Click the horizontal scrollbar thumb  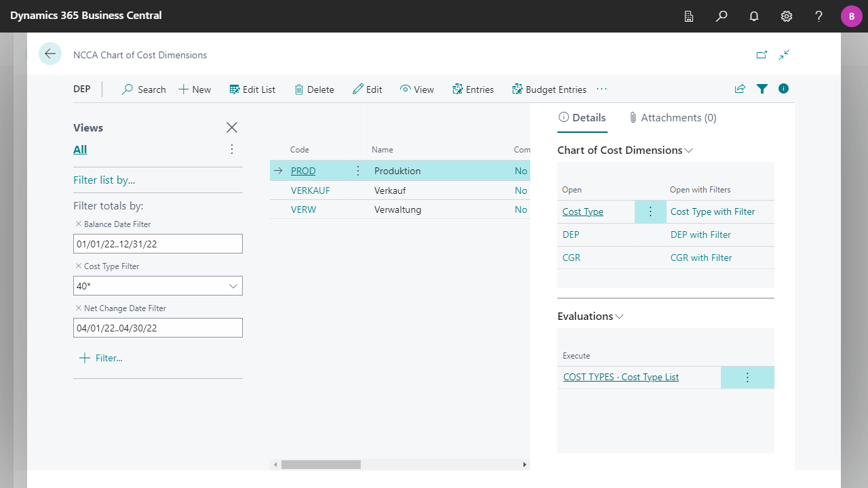coord(321,465)
